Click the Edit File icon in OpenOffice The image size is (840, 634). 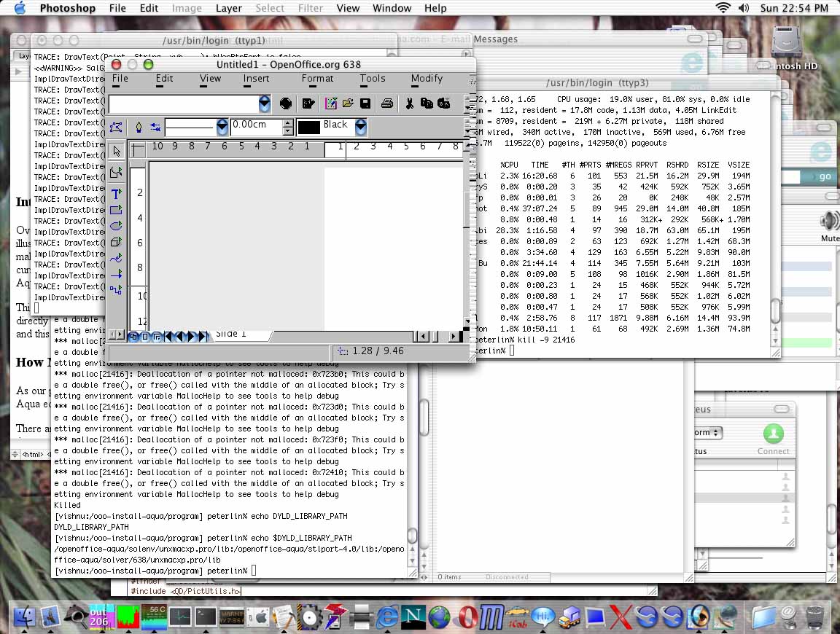pyautogui.click(x=308, y=103)
